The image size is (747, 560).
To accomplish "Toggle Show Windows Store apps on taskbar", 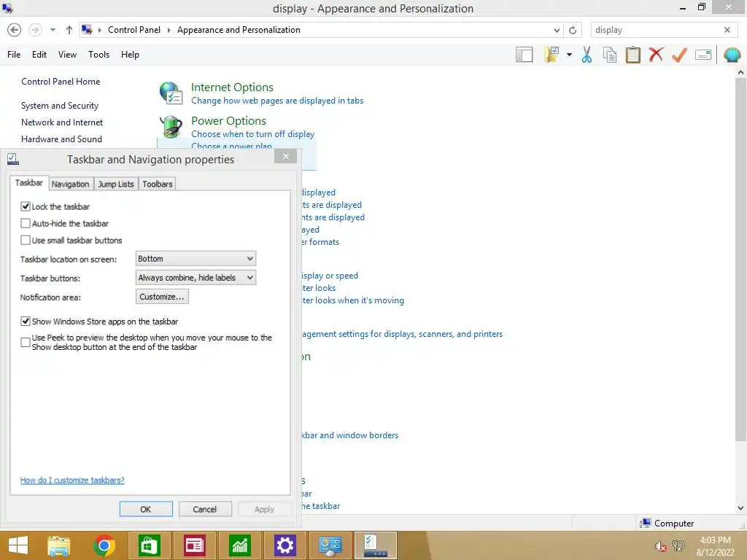I will click(26, 322).
